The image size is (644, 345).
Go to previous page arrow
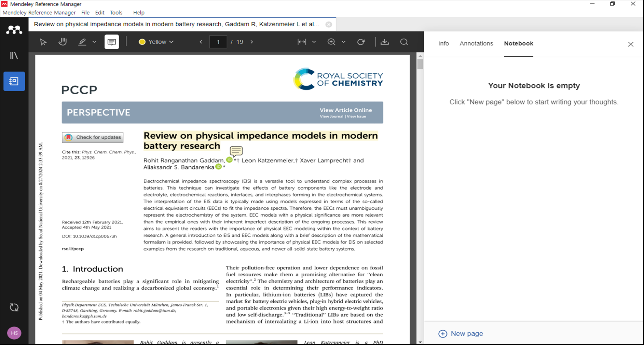[x=201, y=42]
